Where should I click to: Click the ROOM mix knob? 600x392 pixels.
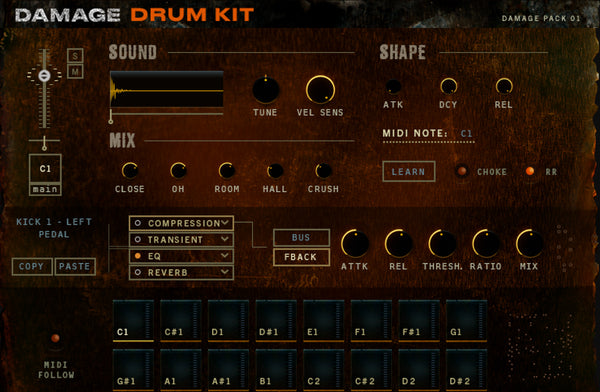(x=227, y=171)
